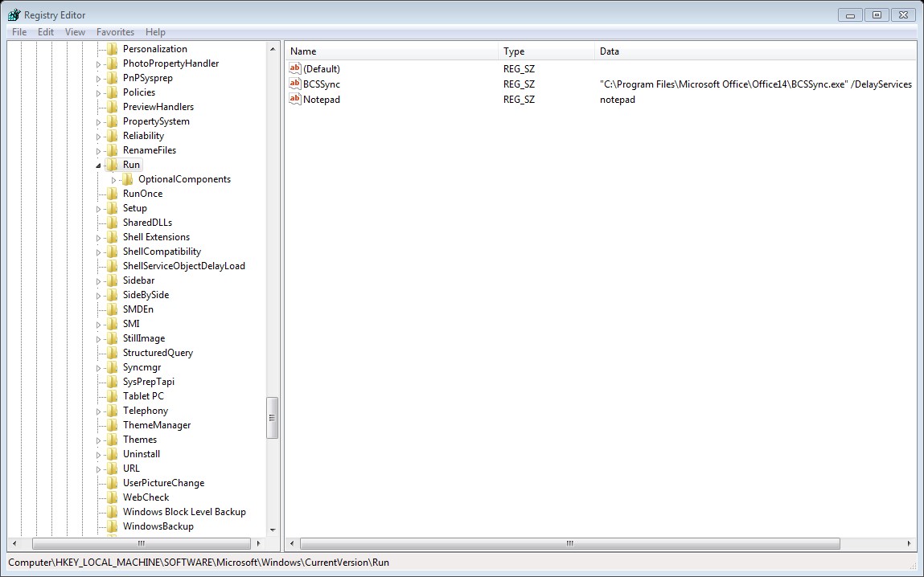Click the folder icon beside PnPSysprep
924x577 pixels.
pyautogui.click(x=112, y=78)
